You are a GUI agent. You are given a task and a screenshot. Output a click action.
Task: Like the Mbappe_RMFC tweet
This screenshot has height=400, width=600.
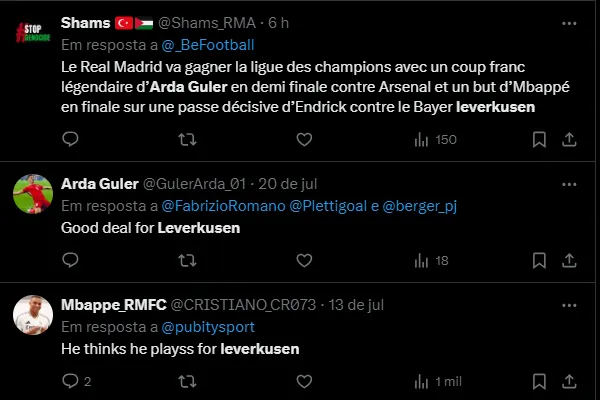[303, 381]
